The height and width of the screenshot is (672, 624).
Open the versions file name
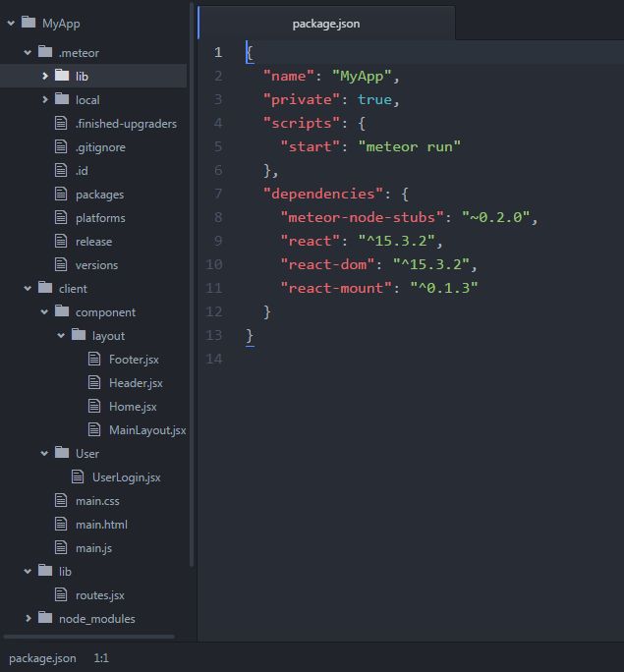click(97, 265)
